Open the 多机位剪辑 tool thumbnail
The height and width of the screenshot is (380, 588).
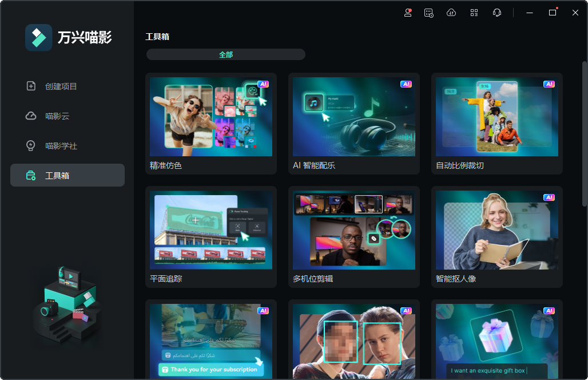point(354,230)
